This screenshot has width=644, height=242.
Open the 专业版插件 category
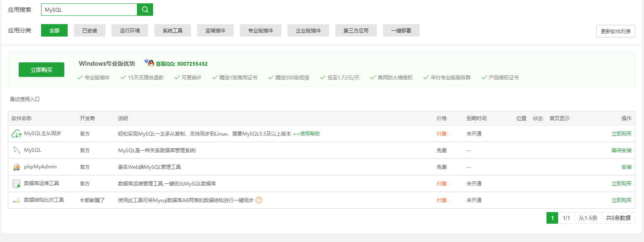tap(261, 30)
